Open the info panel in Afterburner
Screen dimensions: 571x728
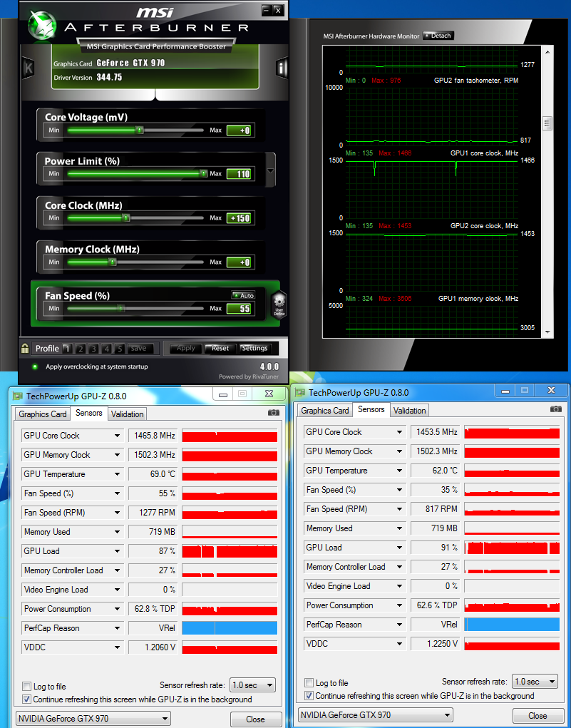tap(282, 68)
